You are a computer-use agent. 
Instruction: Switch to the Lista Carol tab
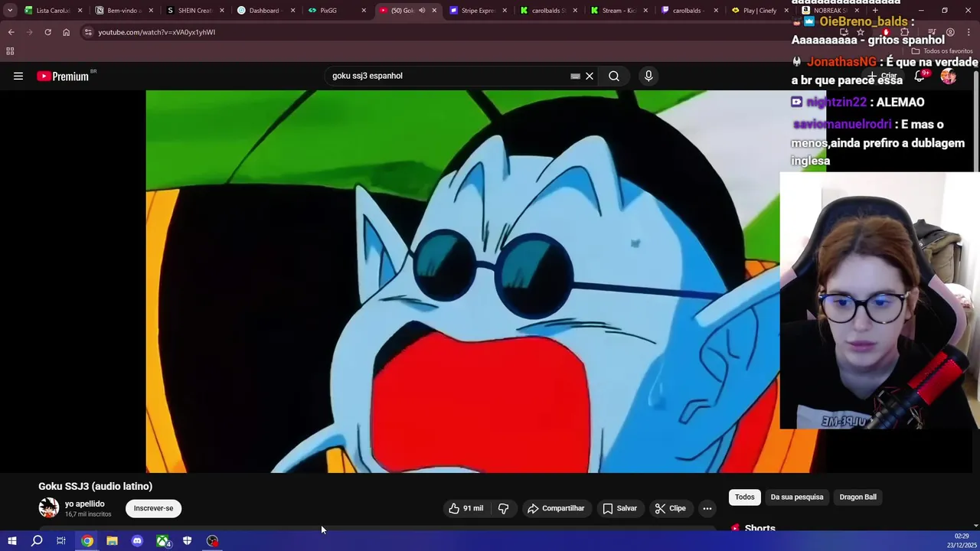[x=54, y=11]
